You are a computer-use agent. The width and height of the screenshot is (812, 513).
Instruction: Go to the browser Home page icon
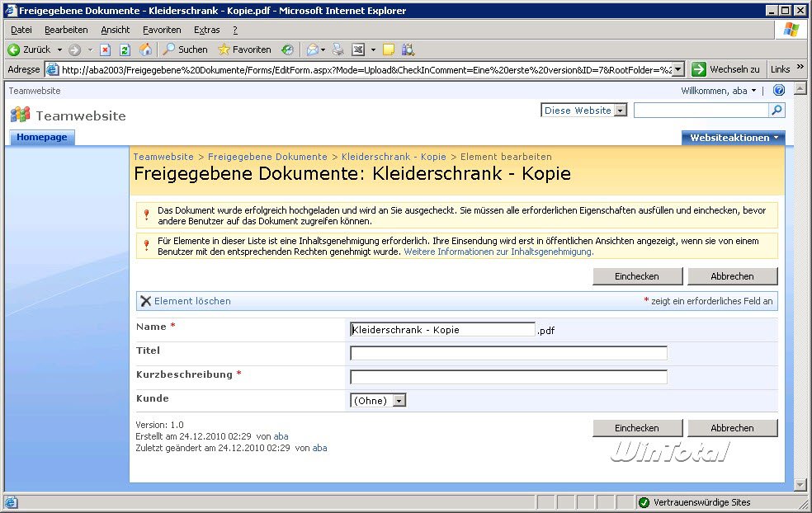coord(145,49)
